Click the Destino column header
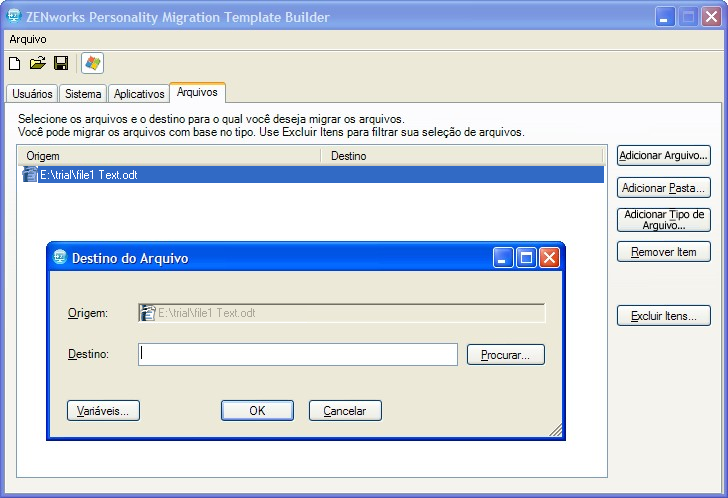 click(x=462, y=156)
